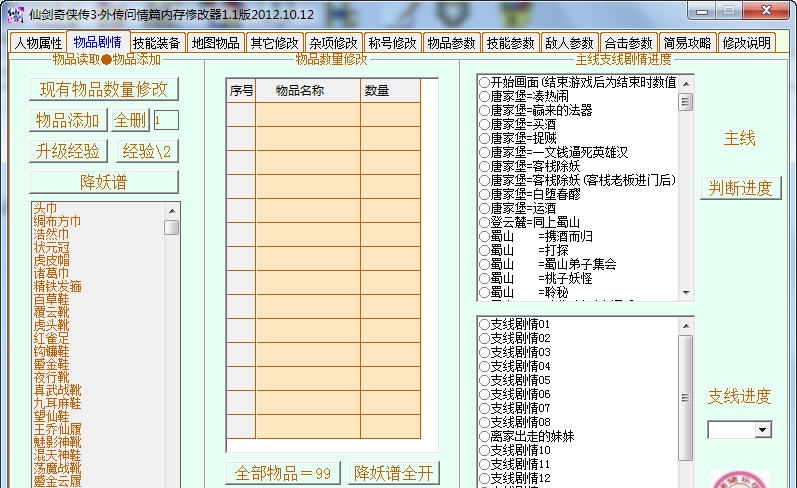Select the 敌人参数 tab
This screenshot has height=488, width=797.
569,43
